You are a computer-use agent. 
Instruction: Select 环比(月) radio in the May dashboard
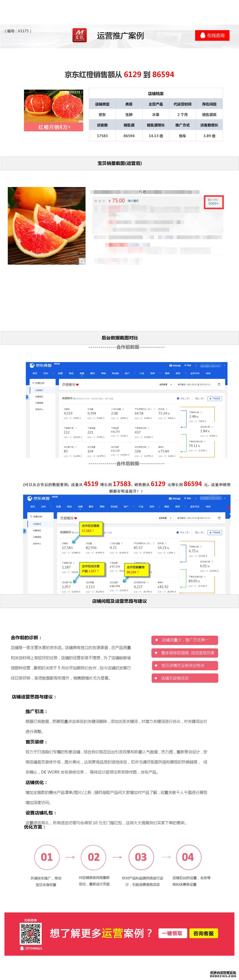[178, 398]
